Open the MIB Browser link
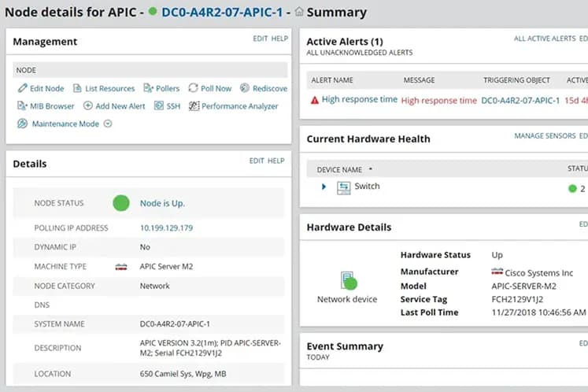588x392 pixels. coord(52,106)
